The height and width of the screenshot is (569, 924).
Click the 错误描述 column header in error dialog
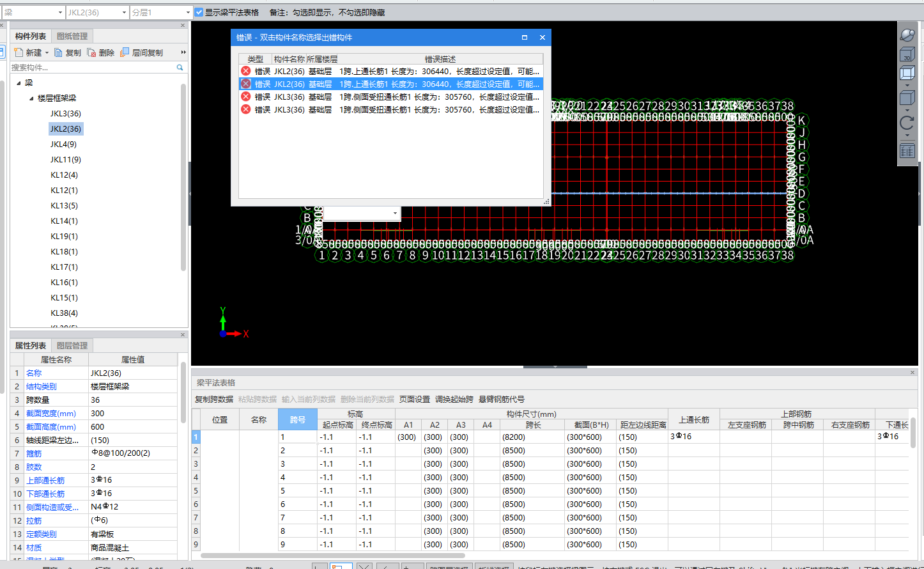coord(440,59)
